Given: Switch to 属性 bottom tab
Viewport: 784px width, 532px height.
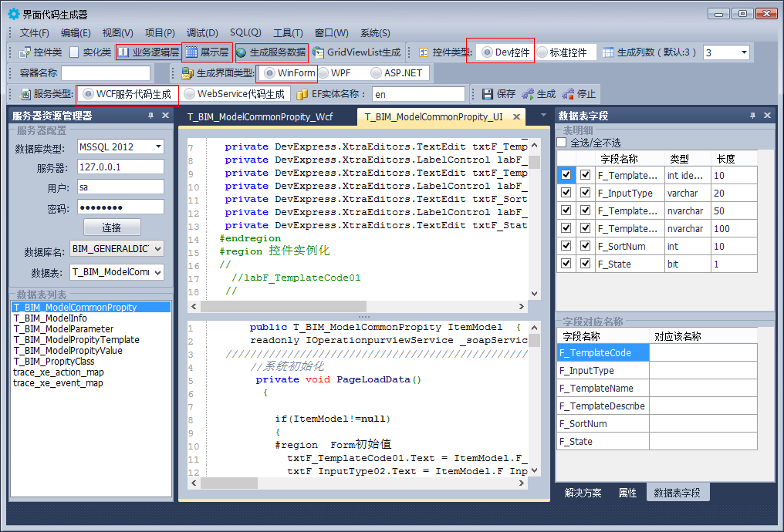Looking at the screenshot, I should [x=627, y=493].
